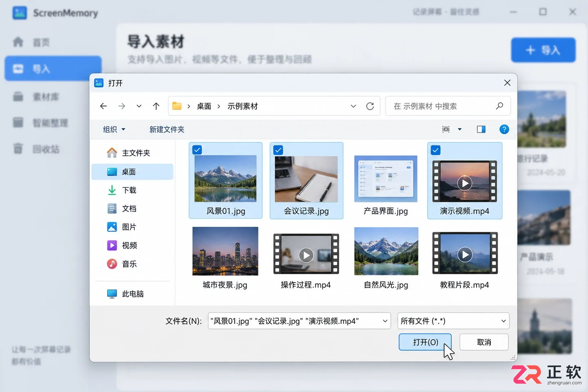Uncheck the 会议记录.jpg checkbox
The width and height of the screenshot is (588, 392).
(x=278, y=150)
